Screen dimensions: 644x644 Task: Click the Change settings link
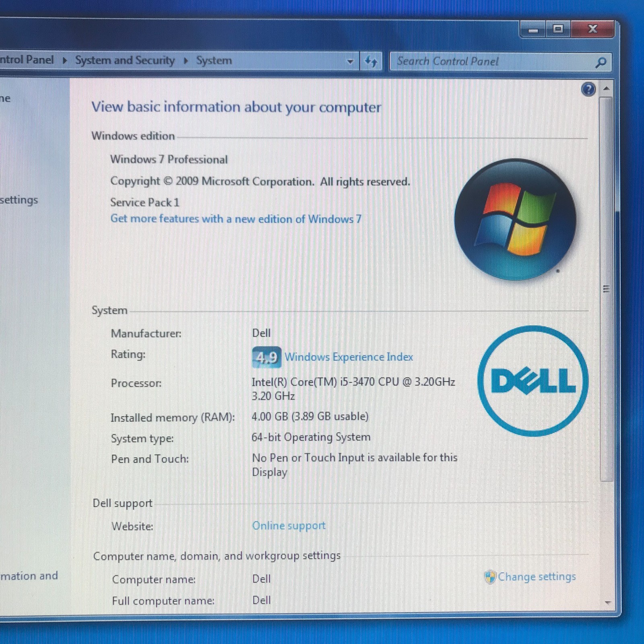537,577
